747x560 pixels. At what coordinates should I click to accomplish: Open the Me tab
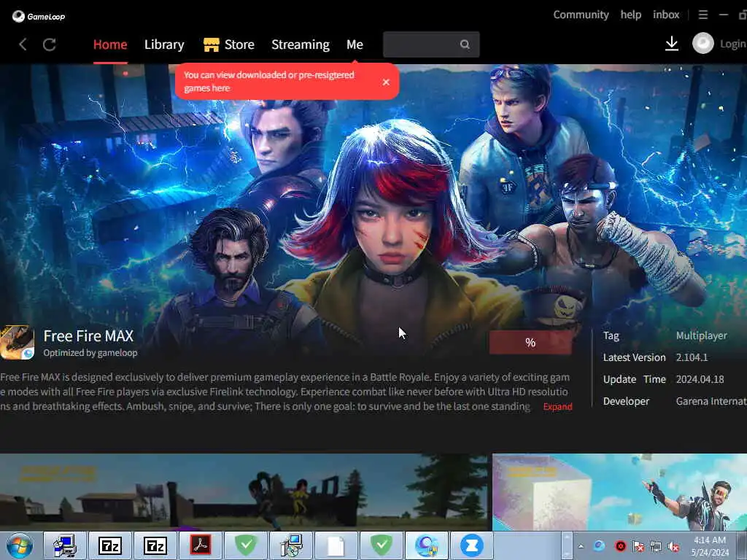pyautogui.click(x=355, y=44)
